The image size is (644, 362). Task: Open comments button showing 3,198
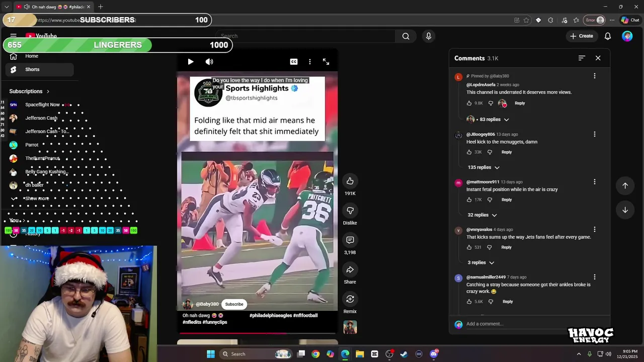pyautogui.click(x=350, y=240)
